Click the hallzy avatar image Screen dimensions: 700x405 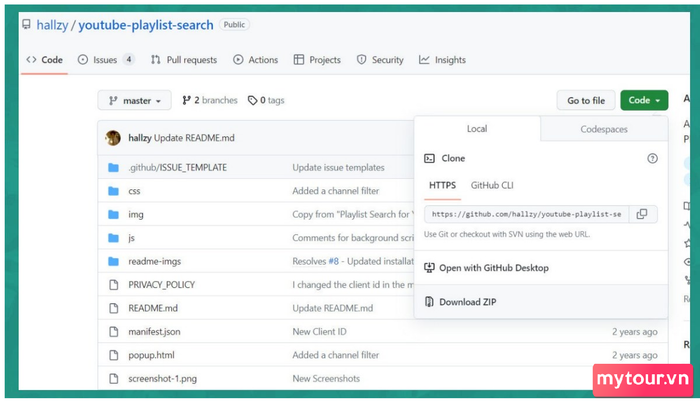point(113,138)
